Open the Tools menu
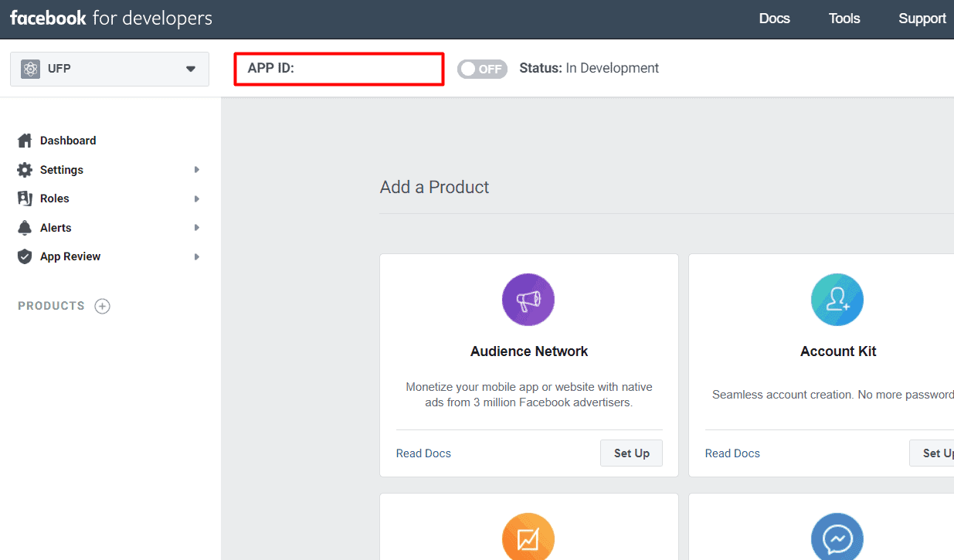 tap(844, 19)
